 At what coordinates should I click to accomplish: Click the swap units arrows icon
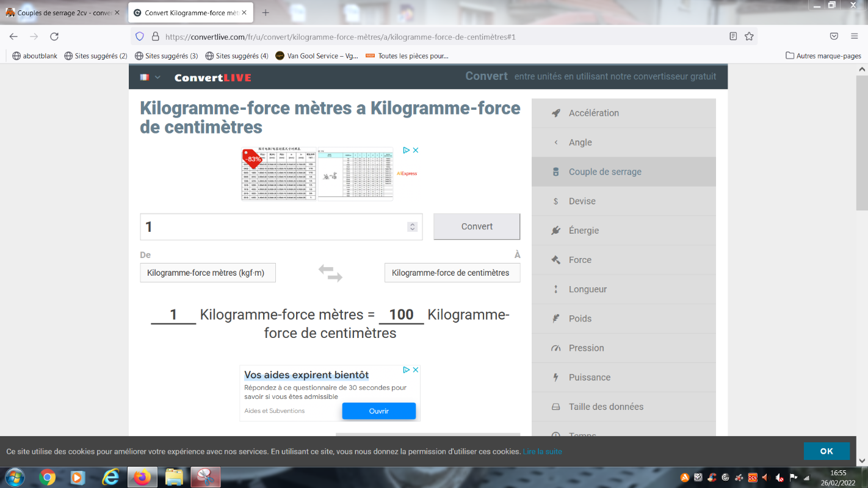click(x=330, y=273)
